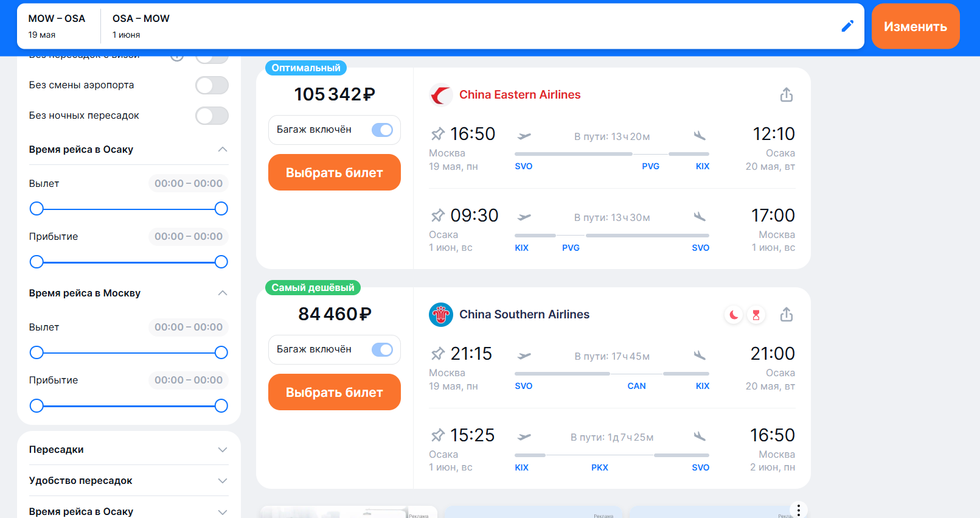980x518 pixels.
Task: Click China Eastern Airlines logo
Action: [441, 95]
